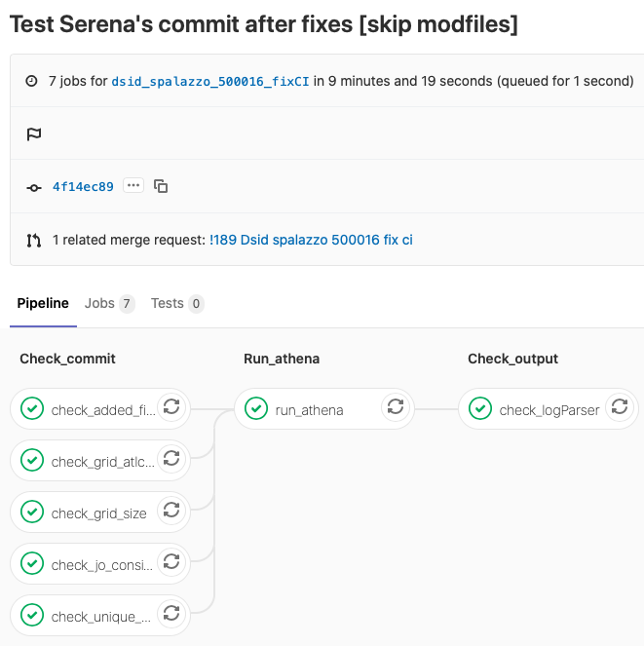Retry the check_grid_atlc... job
Screen dimensions: 644x646
click(x=171, y=459)
